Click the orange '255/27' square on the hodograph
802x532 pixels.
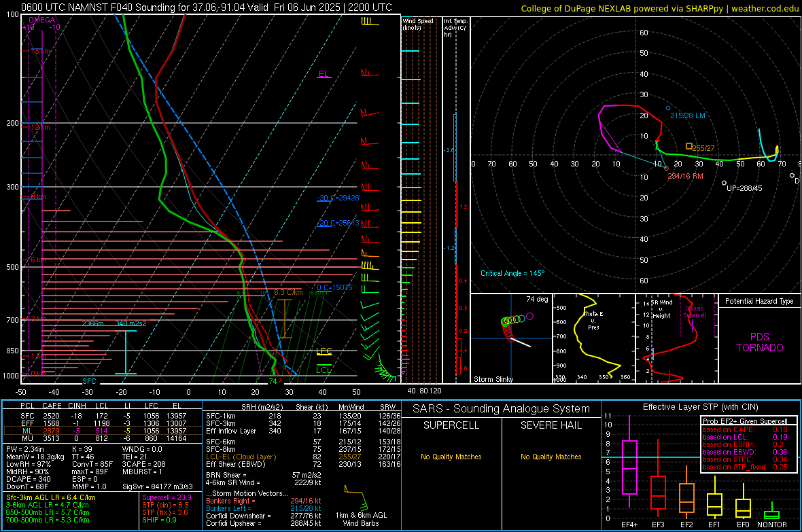pyautogui.click(x=689, y=146)
